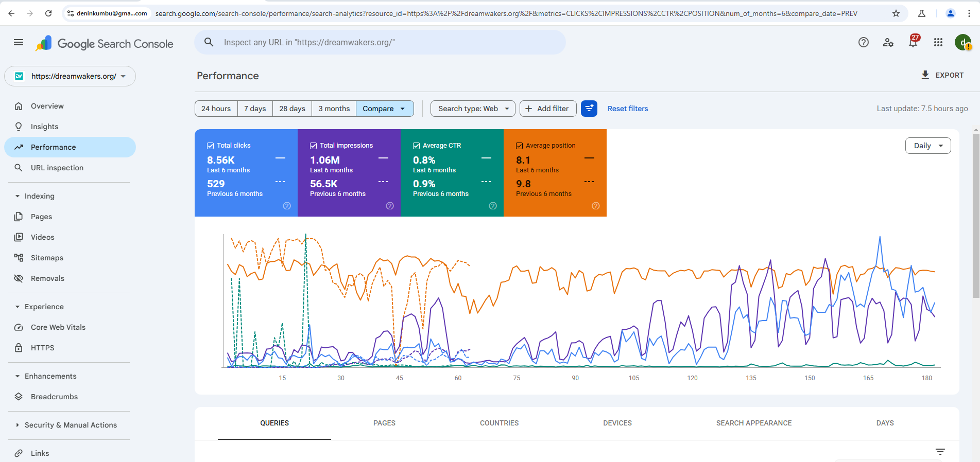Open the Help question mark icon
This screenshot has height=462, width=980.
coord(864,42)
